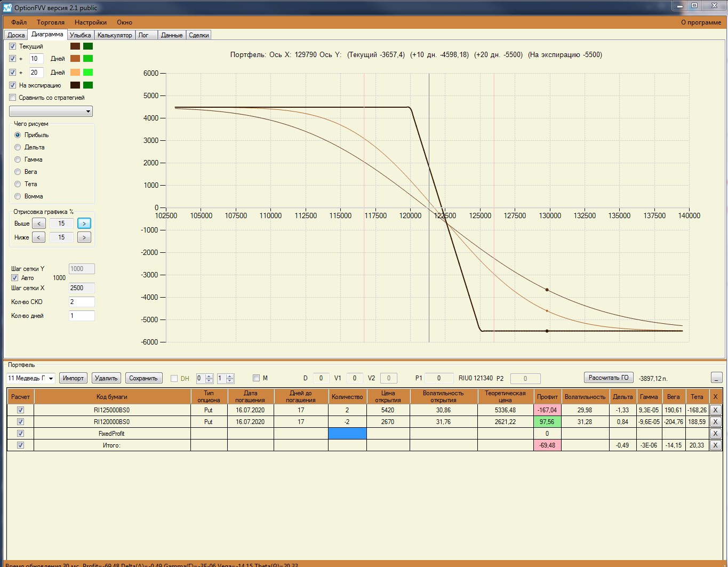Image resolution: width=728 pixels, height=567 pixels.
Task: Open the Окно menu
Action: click(x=124, y=22)
